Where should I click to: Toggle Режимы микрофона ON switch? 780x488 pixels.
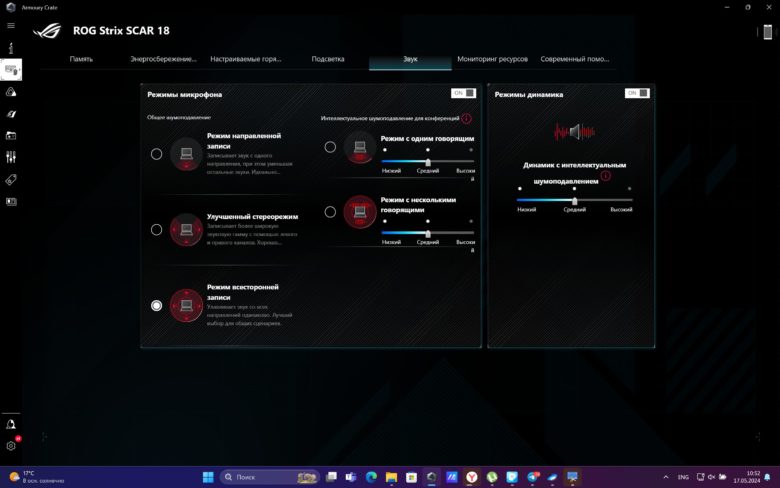pyautogui.click(x=463, y=93)
